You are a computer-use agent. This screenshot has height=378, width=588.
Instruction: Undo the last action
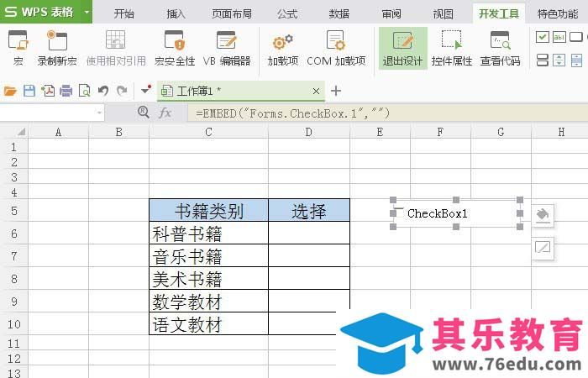103,91
